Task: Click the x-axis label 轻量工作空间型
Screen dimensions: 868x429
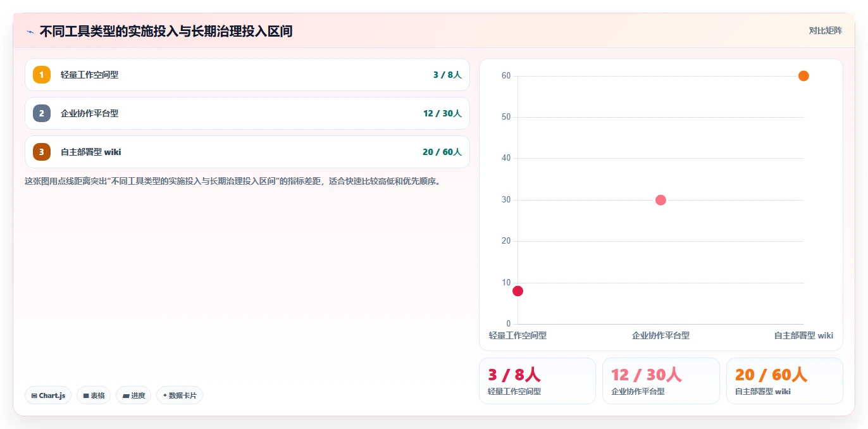Action: tap(518, 335)
